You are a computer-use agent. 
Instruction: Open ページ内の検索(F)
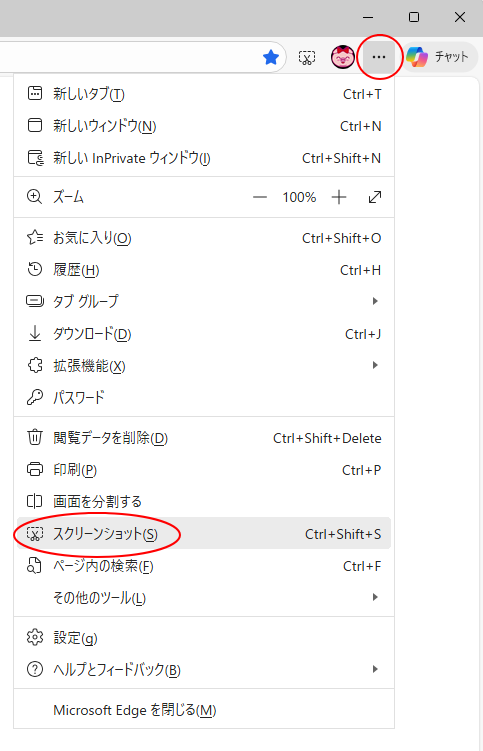pyautogui.click(x=204, y=567)
